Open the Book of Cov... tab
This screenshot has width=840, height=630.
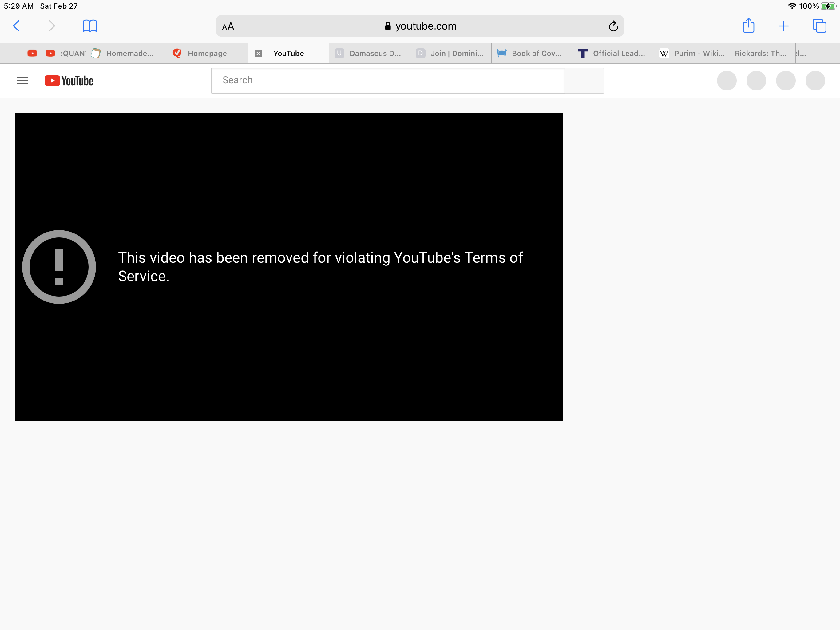pyautogui.click(x=536, y=54)
